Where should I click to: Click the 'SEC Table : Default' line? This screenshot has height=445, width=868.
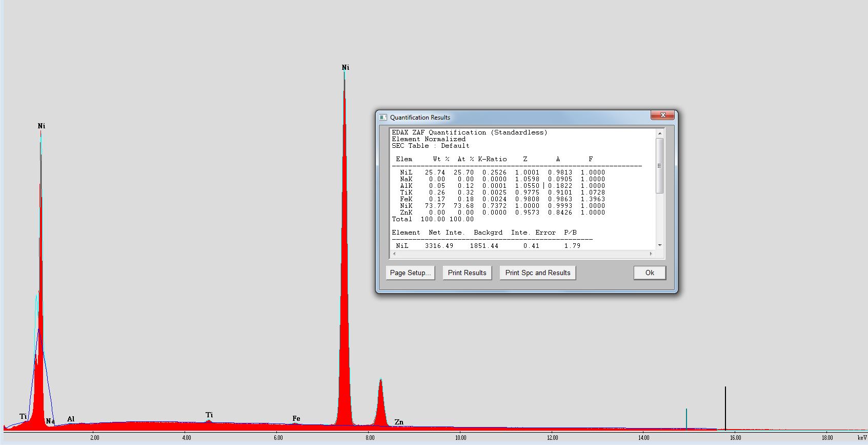(x=431, y=146)
